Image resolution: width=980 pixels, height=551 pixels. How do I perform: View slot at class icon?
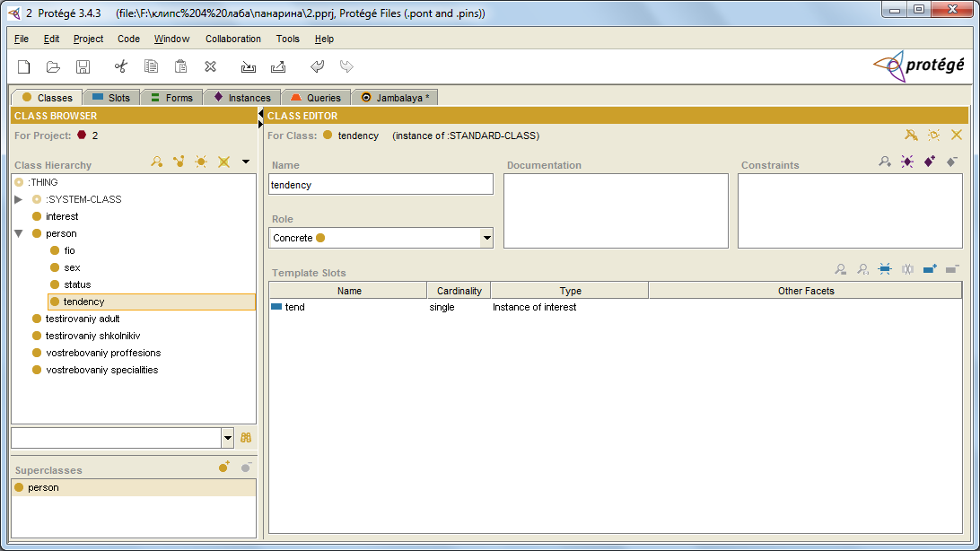tap(863, 269)
